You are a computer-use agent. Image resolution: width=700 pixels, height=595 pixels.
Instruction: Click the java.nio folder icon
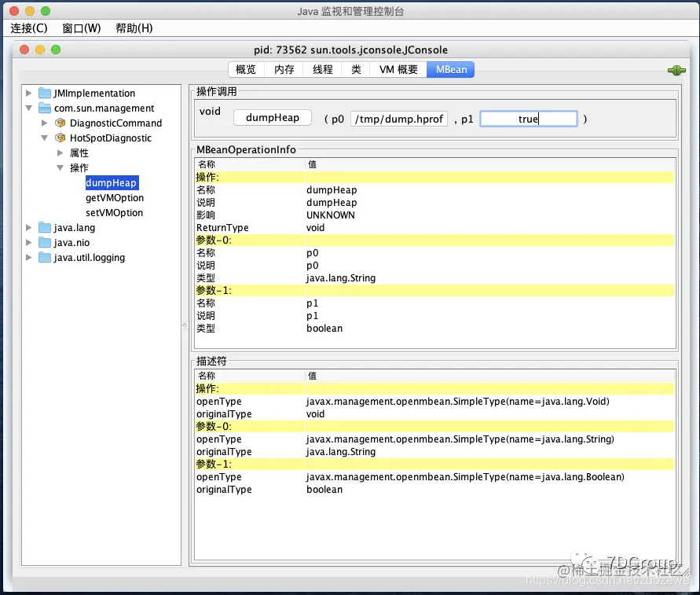(x=45, y=243)
